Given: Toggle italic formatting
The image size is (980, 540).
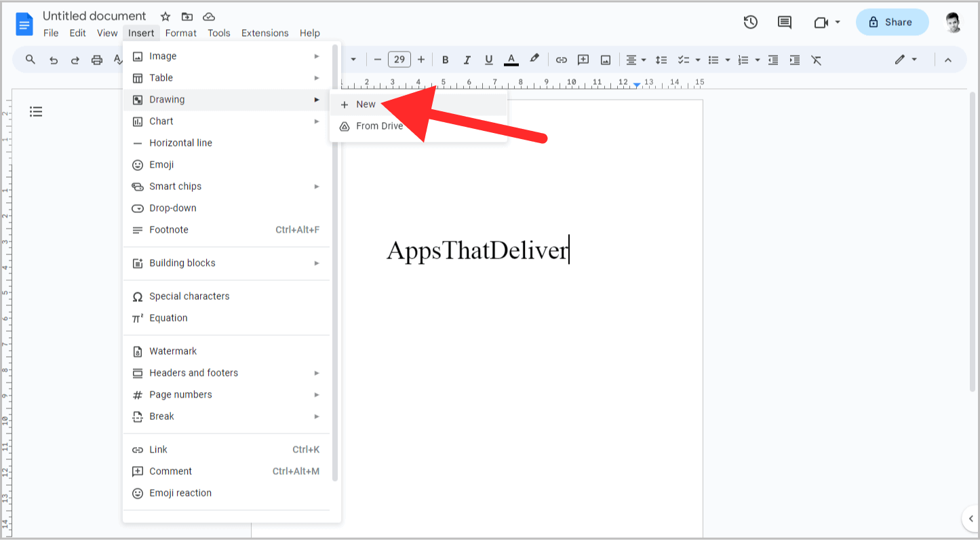Looking at the screenshot, I should tap(467, 60).
